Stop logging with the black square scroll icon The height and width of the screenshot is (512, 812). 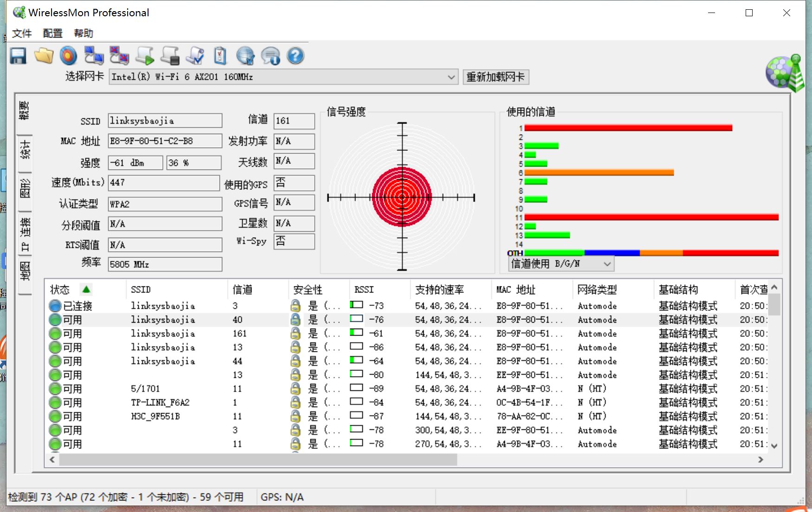170,56
